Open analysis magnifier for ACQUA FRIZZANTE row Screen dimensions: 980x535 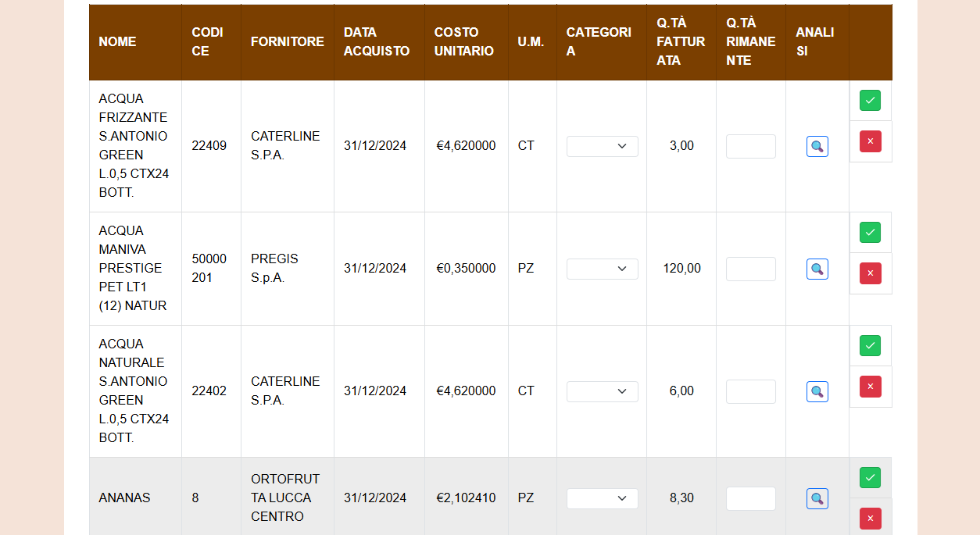pos(817,146)
